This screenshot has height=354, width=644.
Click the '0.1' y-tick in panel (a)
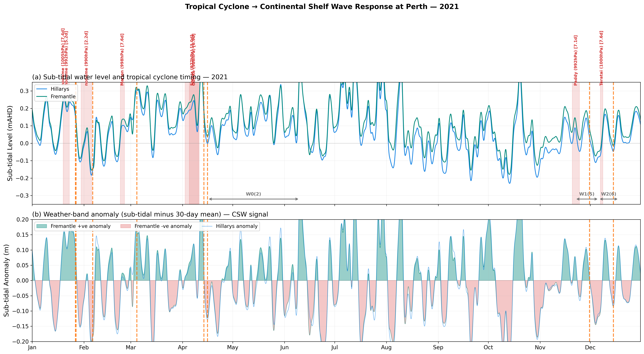point(24,126)
